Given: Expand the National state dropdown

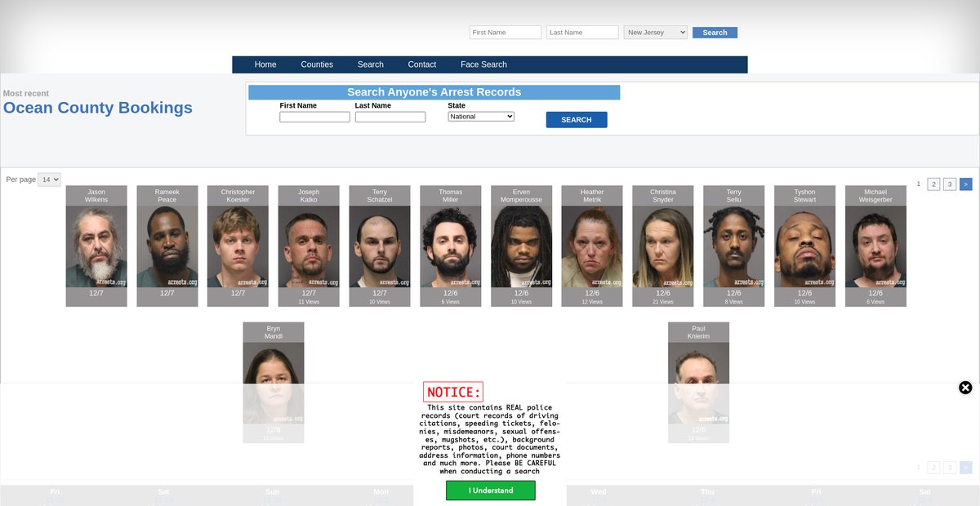Looking at the screenshot, I should click(481, 117).
